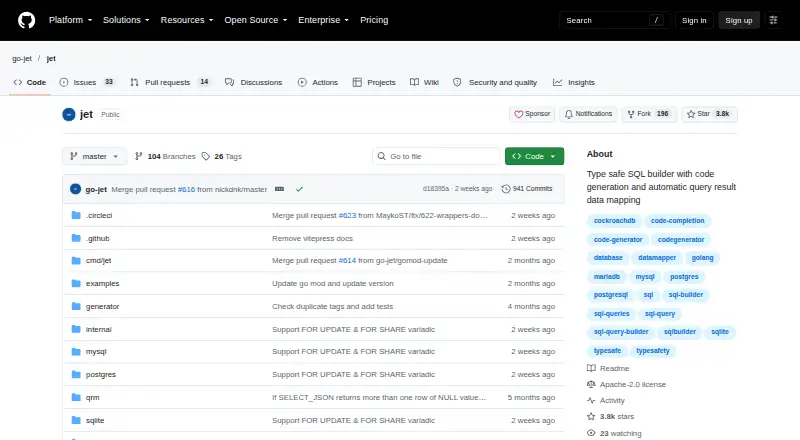Open the 941 Commits history icon

[506, 189]
